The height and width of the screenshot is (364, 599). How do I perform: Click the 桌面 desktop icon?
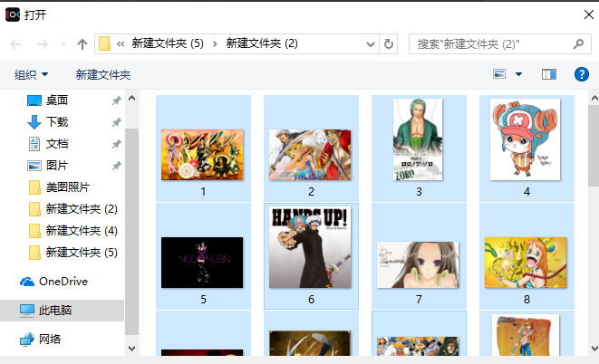[x=34, y=101]
